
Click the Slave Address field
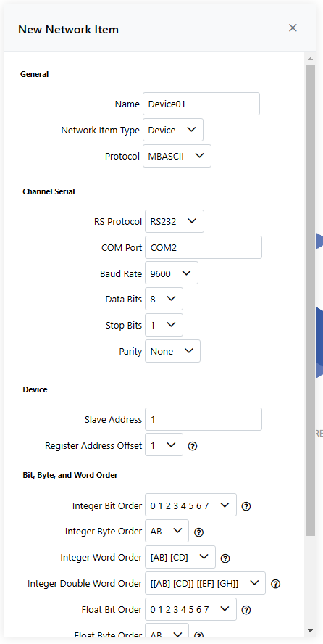pos(204,419)
